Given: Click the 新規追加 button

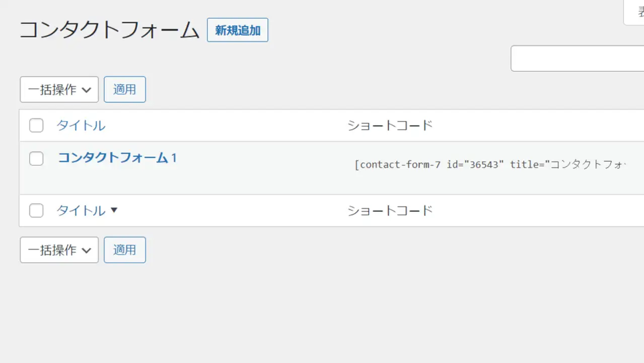Looking at the screenshot, I should coord(237,30).
